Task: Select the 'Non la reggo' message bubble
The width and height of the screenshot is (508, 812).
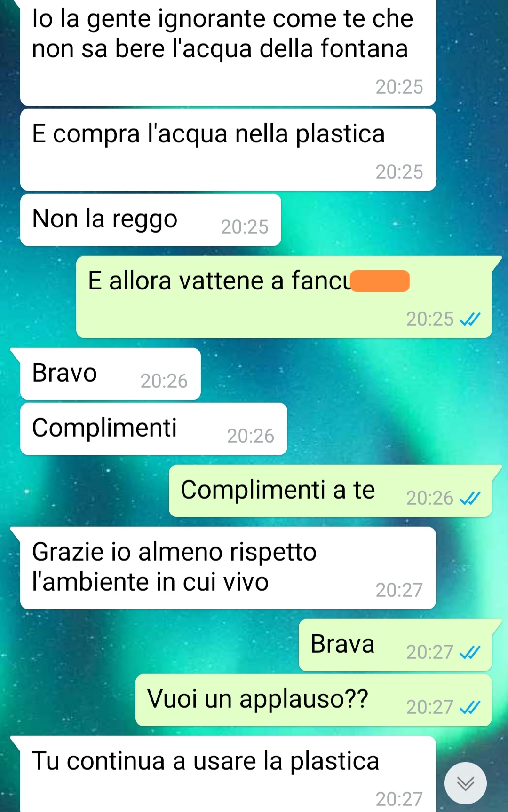Action: (x=151, y=220)
